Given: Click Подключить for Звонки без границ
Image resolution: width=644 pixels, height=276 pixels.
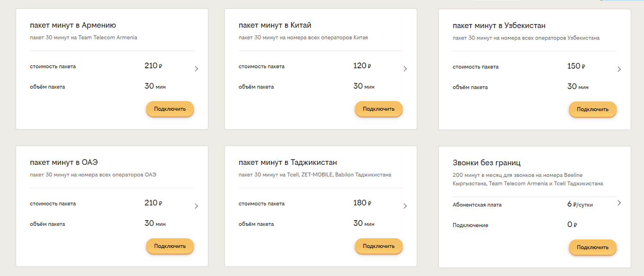Looking at the screenshot, I should pyautogui.click(x=592, y=248).
